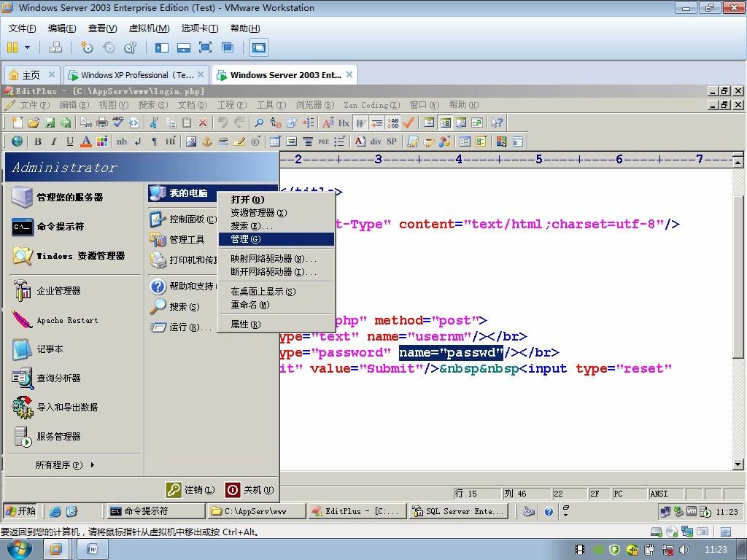Open 控制面板(C) in Start menu
Viewport: 747px width, 560px height.
click(183, 219)
